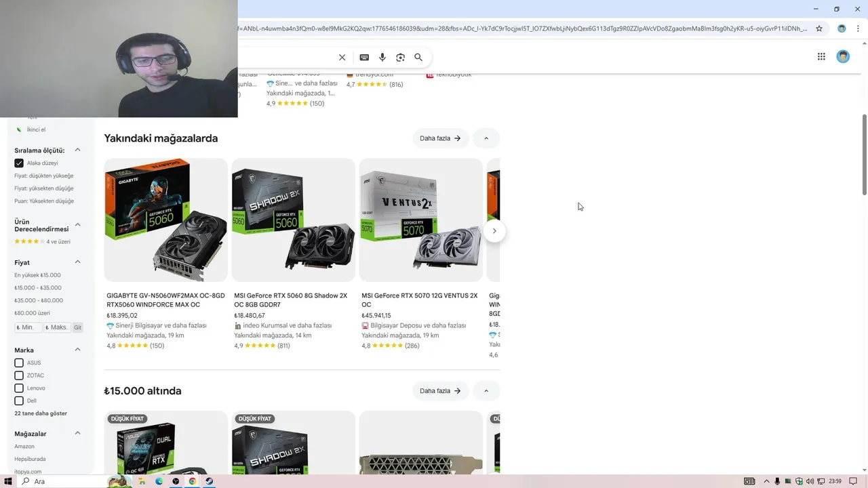This screenshot has height=488, width=868.
Task: Launch Microsoft Edge from the taskbar
Action: point(159,481)
